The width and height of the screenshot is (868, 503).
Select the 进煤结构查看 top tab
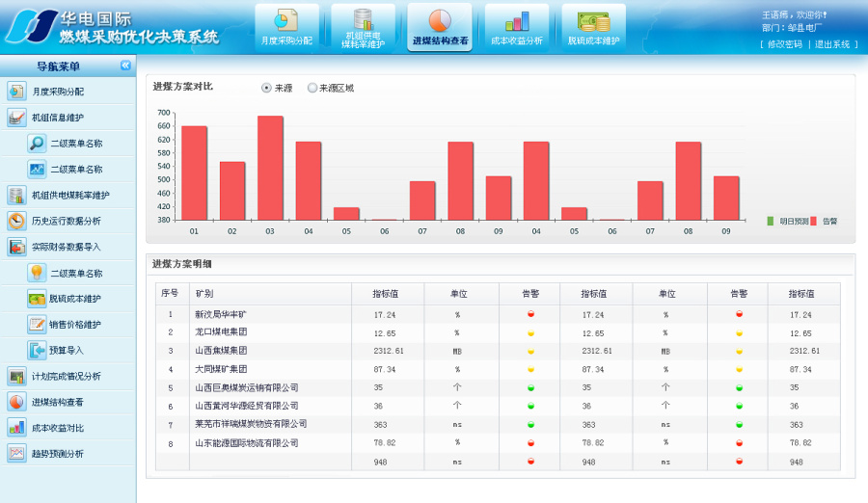440,27
